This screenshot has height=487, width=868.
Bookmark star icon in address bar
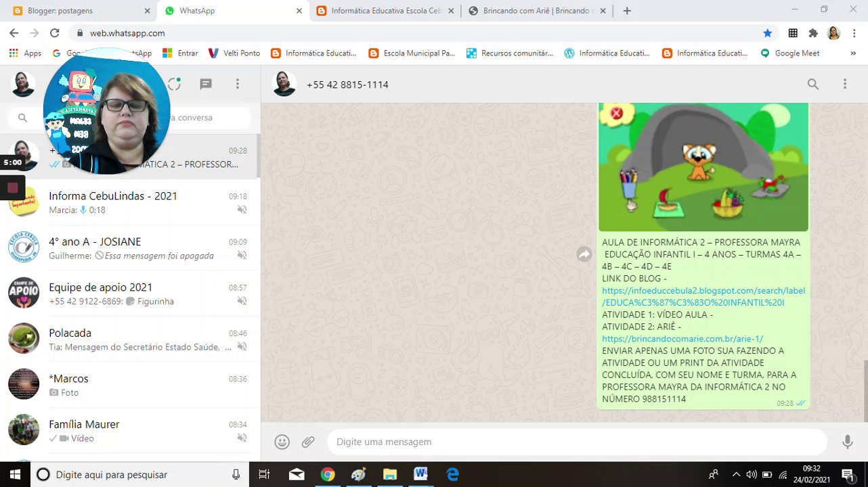pyautogui.click(x=767, y=33)
